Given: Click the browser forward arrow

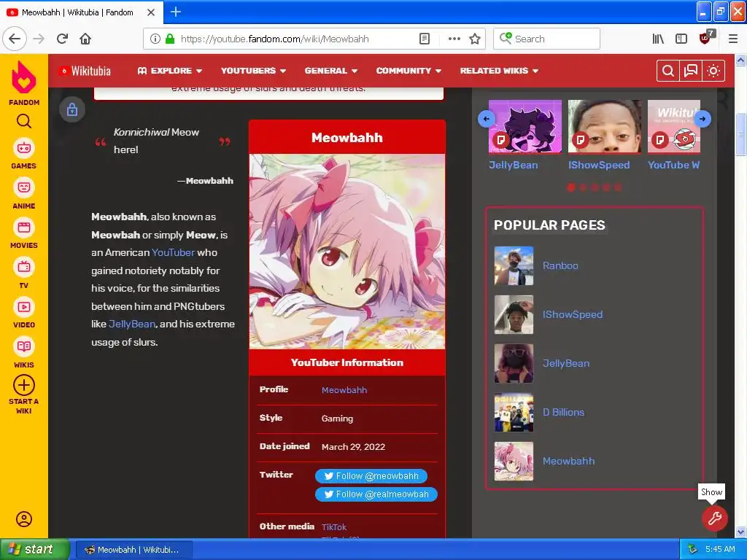Looking at the screenshot, I should point(39,39).
